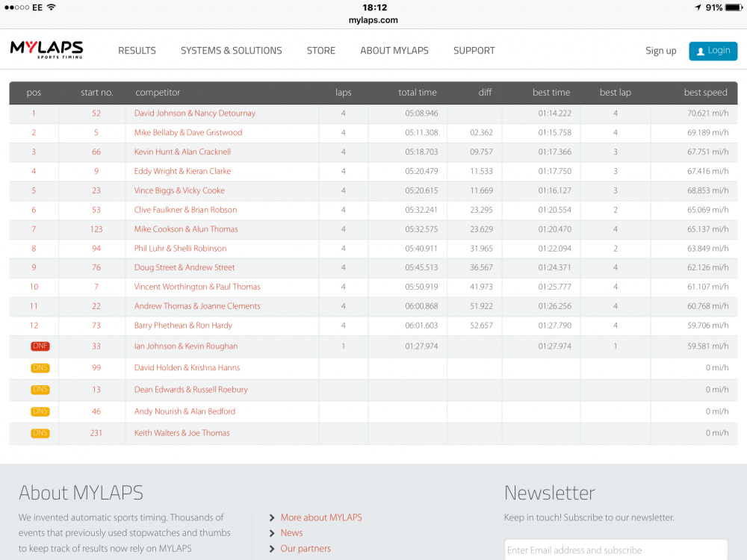Open Doug Street & Andrew Street entry
The height and width of the screenshot is (560, 747).
(185, 267)
